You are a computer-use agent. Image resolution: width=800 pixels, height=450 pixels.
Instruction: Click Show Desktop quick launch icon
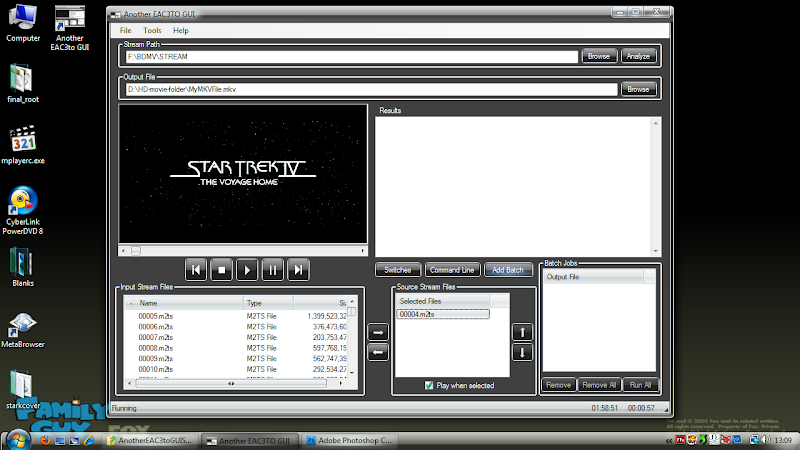(x=60, y=440)
